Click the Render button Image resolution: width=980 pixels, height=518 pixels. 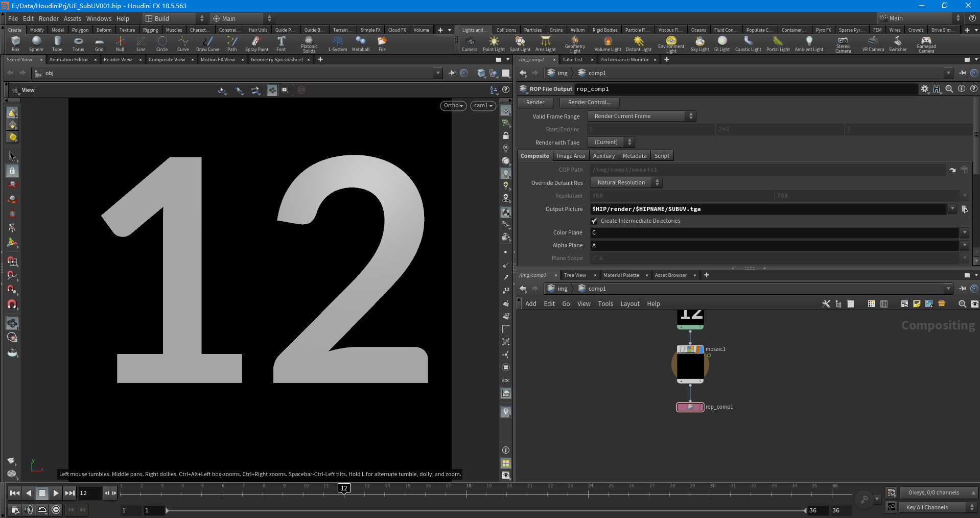click(x=535, y=102)
